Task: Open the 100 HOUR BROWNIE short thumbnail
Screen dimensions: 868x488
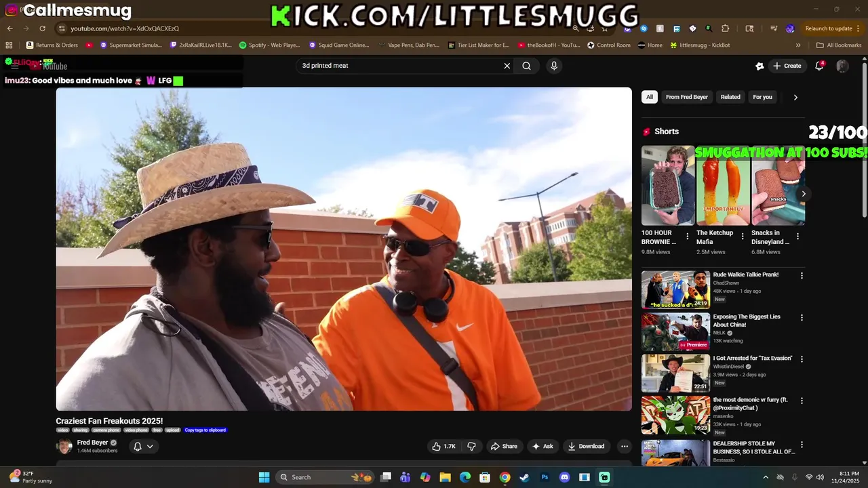Action: (668, 185)
